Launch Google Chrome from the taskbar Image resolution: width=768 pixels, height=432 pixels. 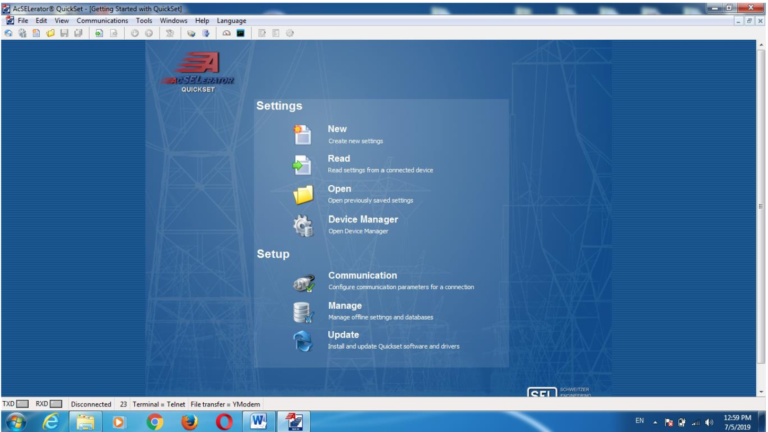[155, 422]
